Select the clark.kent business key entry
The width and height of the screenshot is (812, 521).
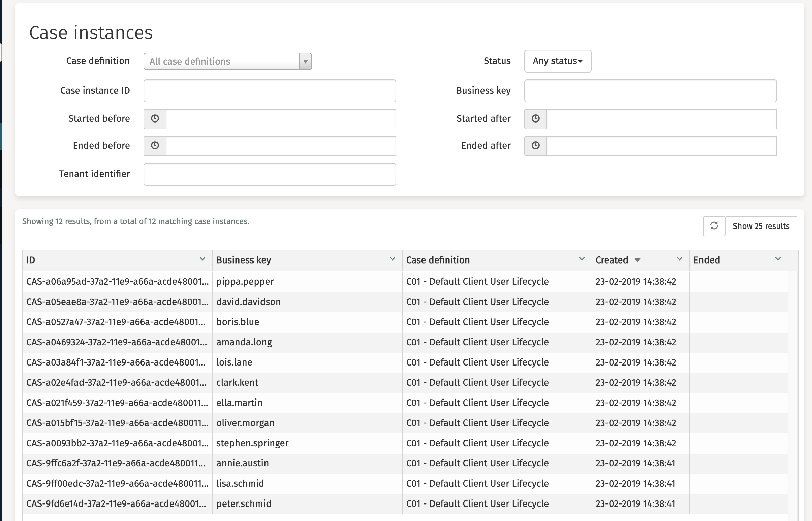point(238,382)
